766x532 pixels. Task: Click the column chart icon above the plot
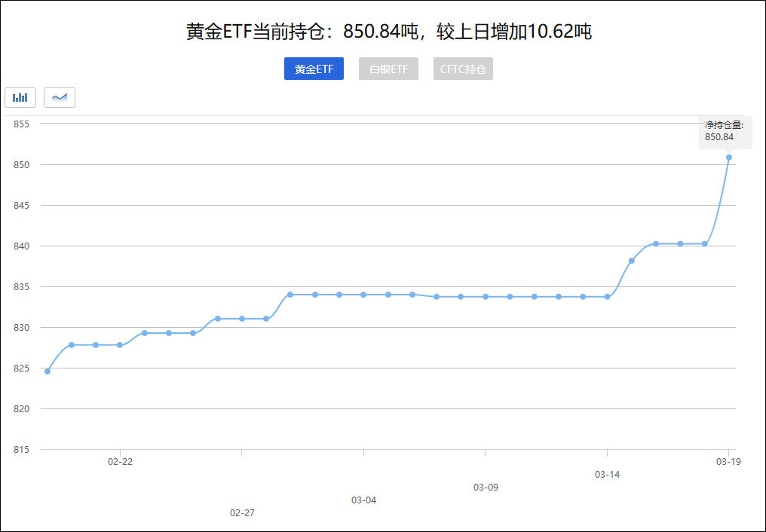coord(20,97)
